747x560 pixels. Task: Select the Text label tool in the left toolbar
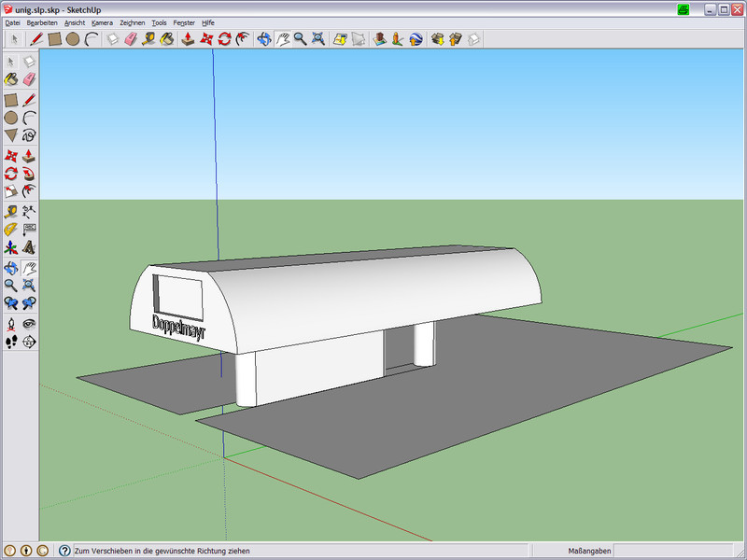[29, 230]
